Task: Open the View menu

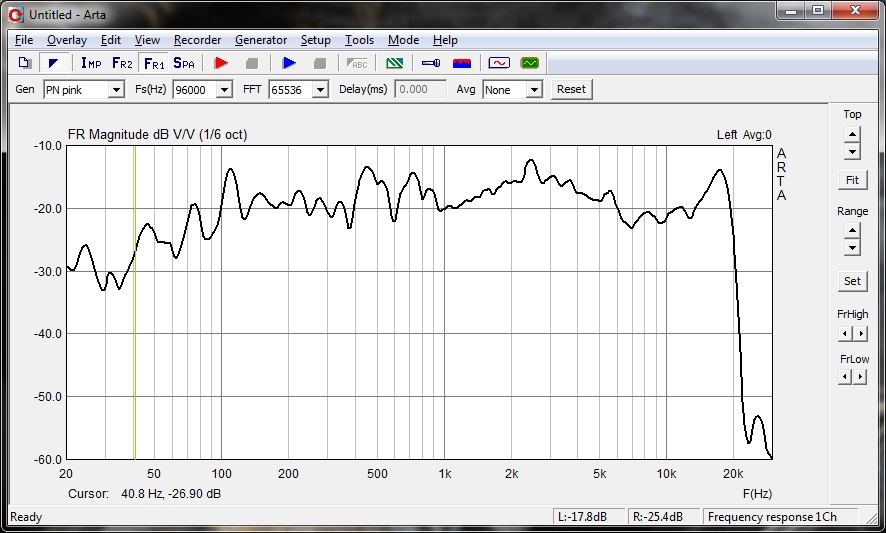Action: (147, 40)
